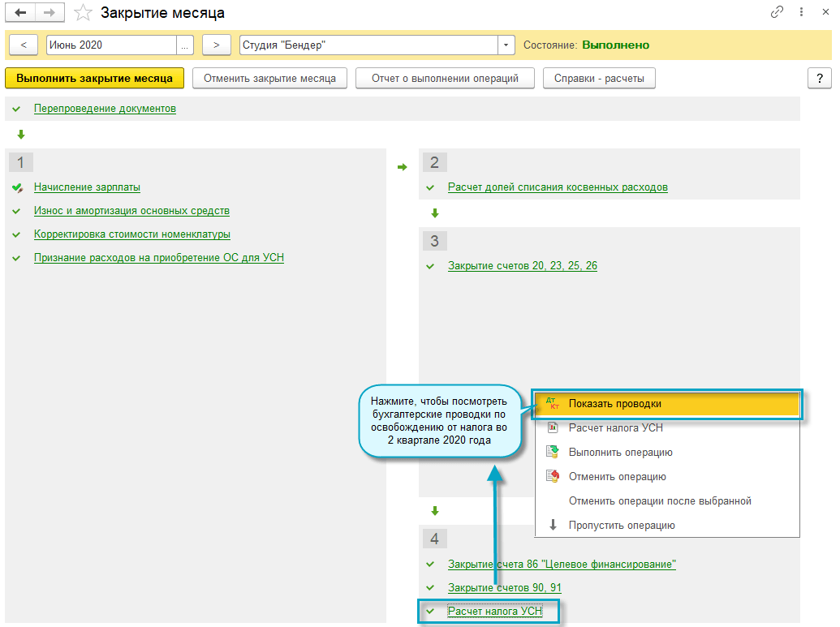Copy the page link via the chain icon
The height and width of the screenshot is (627, 840).
pyautogui.click(x=776, y=12)
